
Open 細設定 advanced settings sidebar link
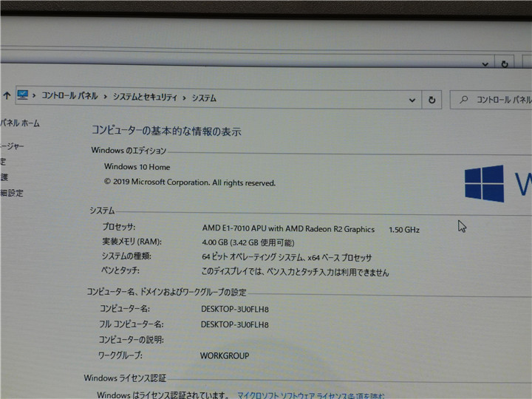pyautogui.click(x=12, y=193)
